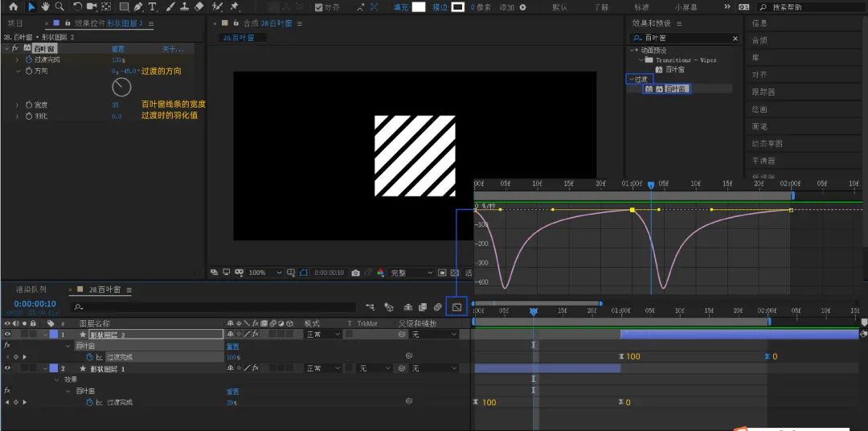The height and width of the screenshot is (431, 868).
Task: Switch to the 默认 workspace
Action: point(559,7)
